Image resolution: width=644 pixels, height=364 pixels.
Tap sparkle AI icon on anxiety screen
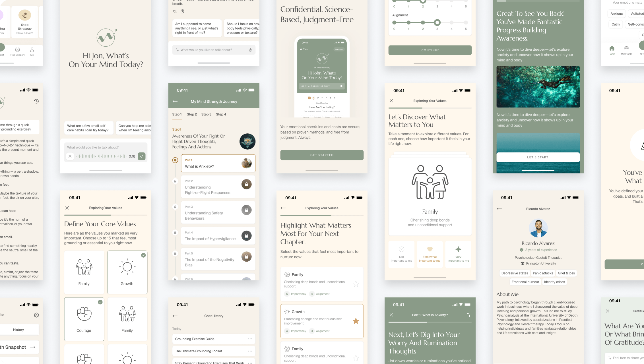[468, 315]
